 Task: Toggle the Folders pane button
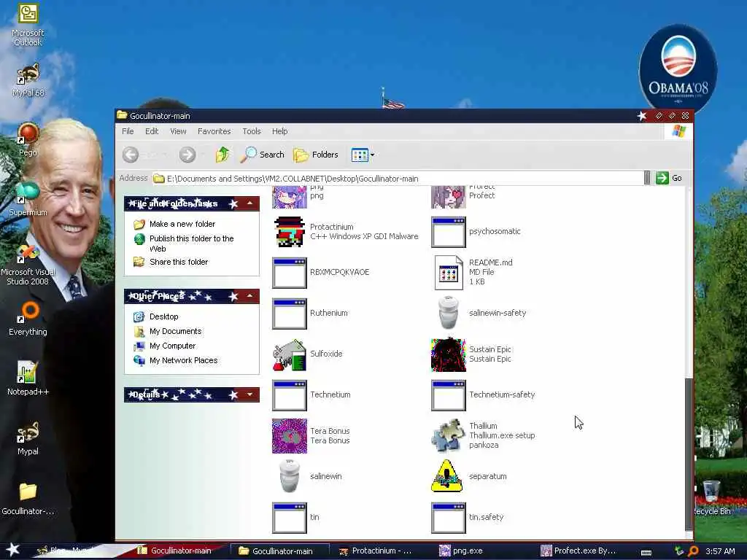(x=315, y=155)
